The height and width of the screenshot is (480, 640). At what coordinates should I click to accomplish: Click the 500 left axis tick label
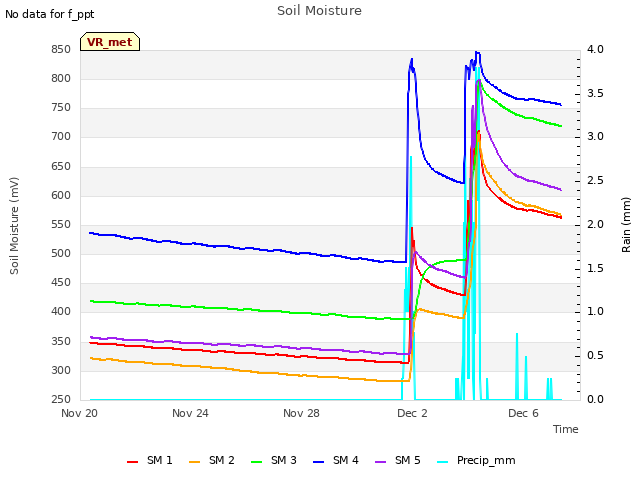[61, 253]
